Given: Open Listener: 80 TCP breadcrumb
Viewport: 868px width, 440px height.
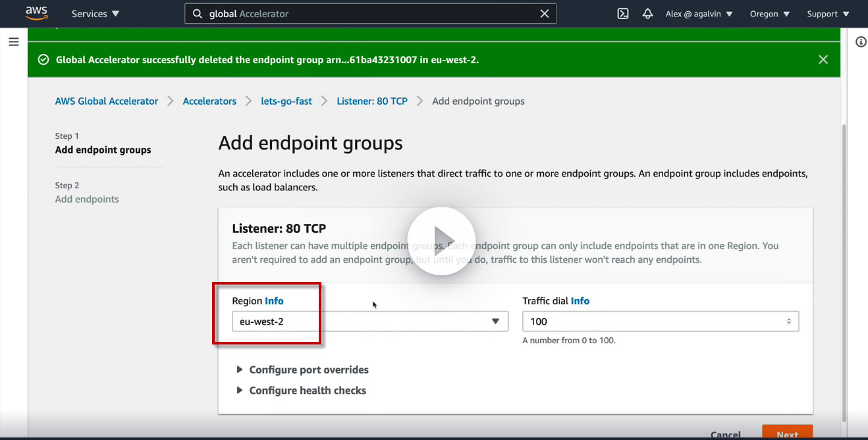Looking at the screenshot, I should pyautogui.click(x=372, y=101).
